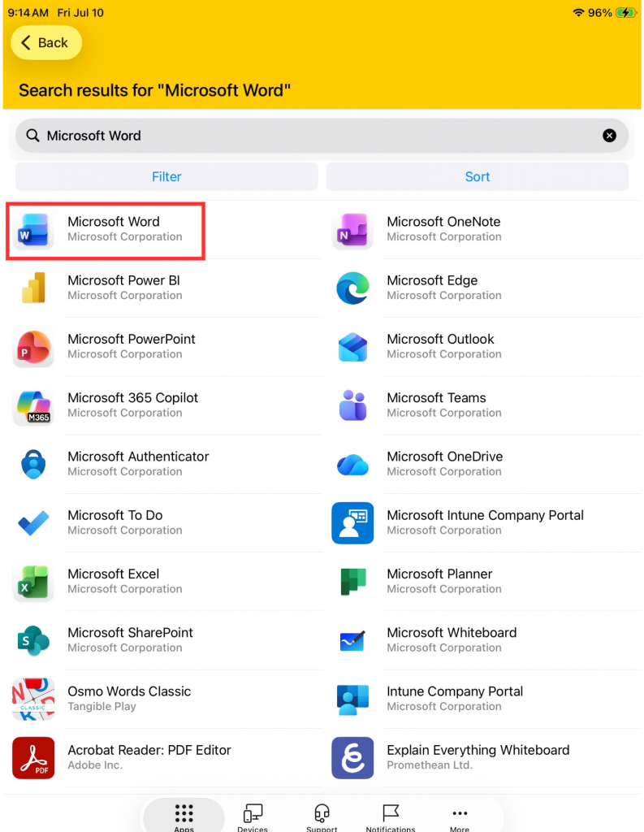Select the "Microsoft Teams" title text
Image resolution: width=644 pixels, height=832 pixels.
tap(437, 398)
